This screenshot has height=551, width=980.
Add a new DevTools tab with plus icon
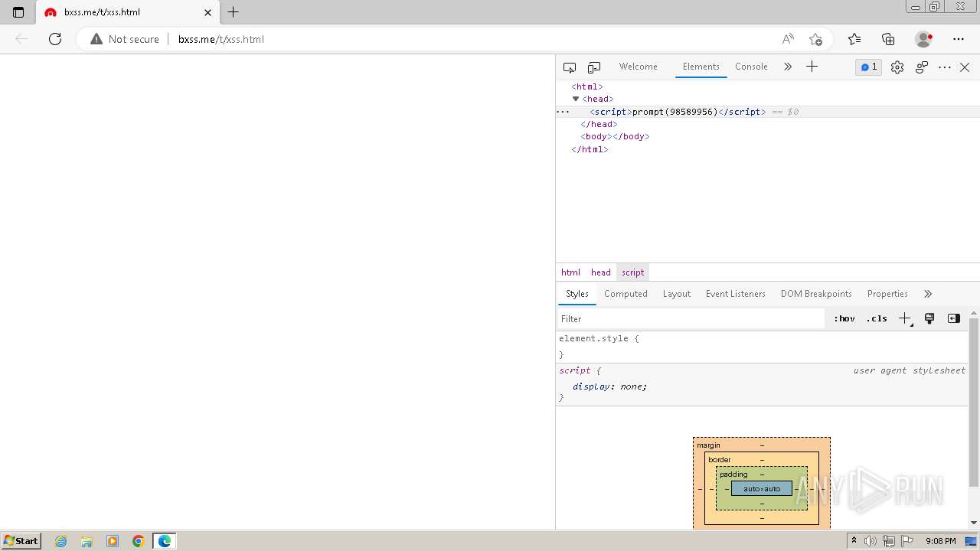pos(812,67)
